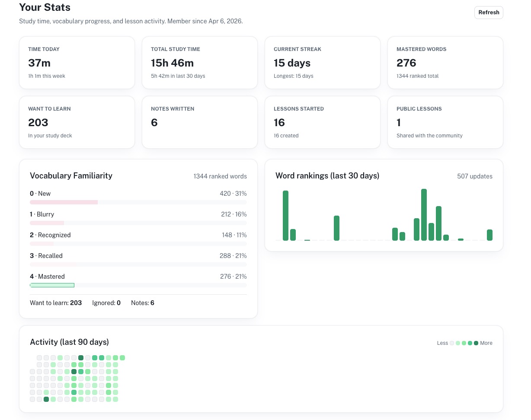Click the "Longest: 15 days" text
This screenshot has width=531, height=420.
coord(294,76)
